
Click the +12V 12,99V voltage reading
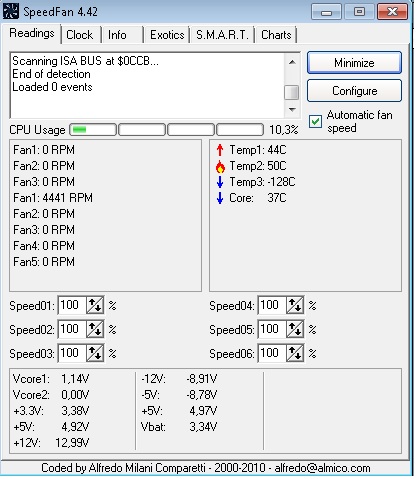(51, 443)
